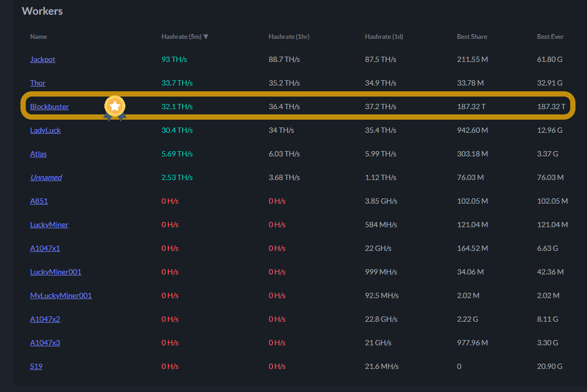Open the A1047x1 worker link
This screenshot has height=392, width=587.
45,248
